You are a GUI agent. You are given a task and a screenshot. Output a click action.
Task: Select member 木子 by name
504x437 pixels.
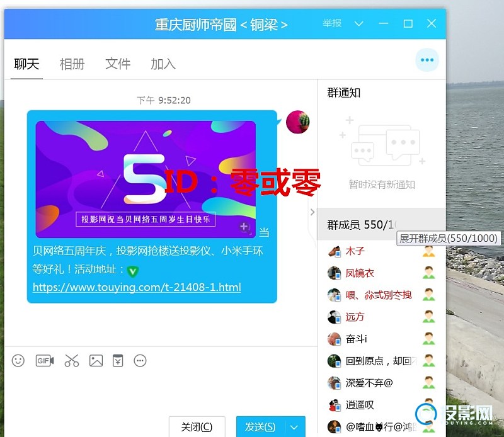click(355, 251)
